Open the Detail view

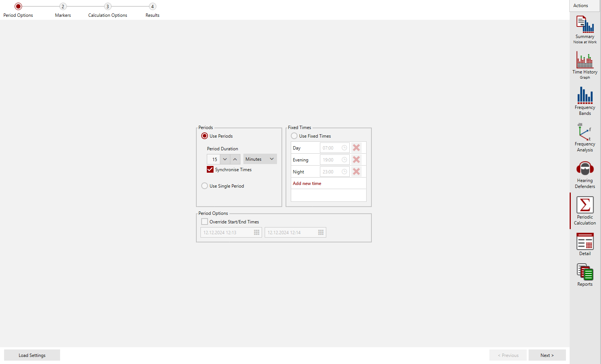click(585, 244)
